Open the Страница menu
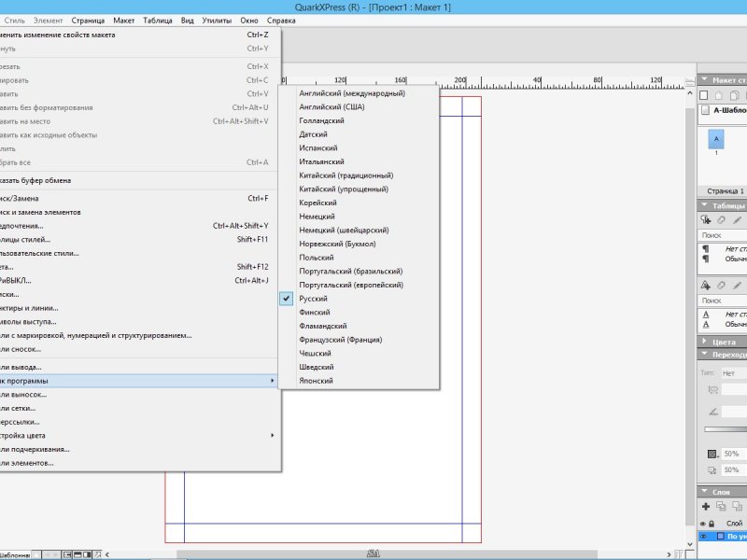 click(x=88, y=21)
